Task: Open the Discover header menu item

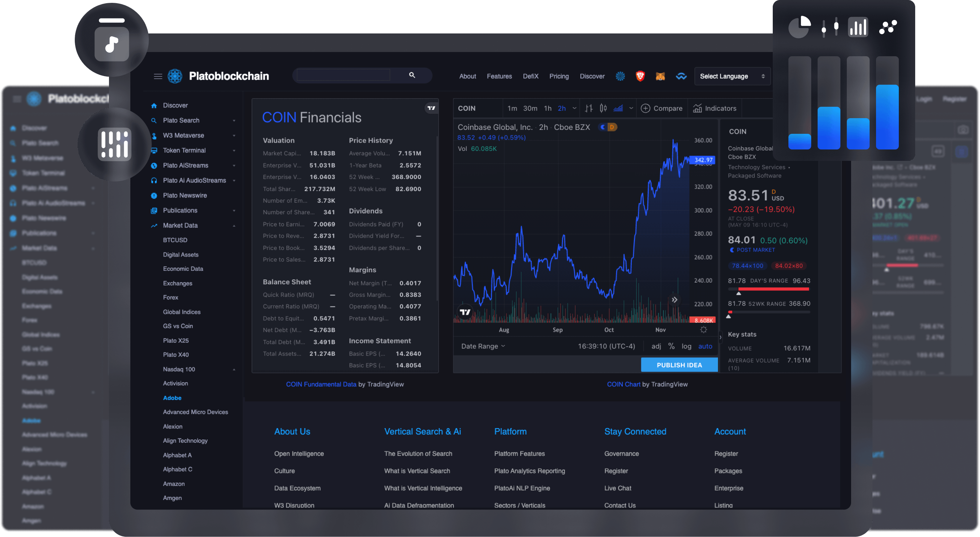Action: click(x=592, y=77)
